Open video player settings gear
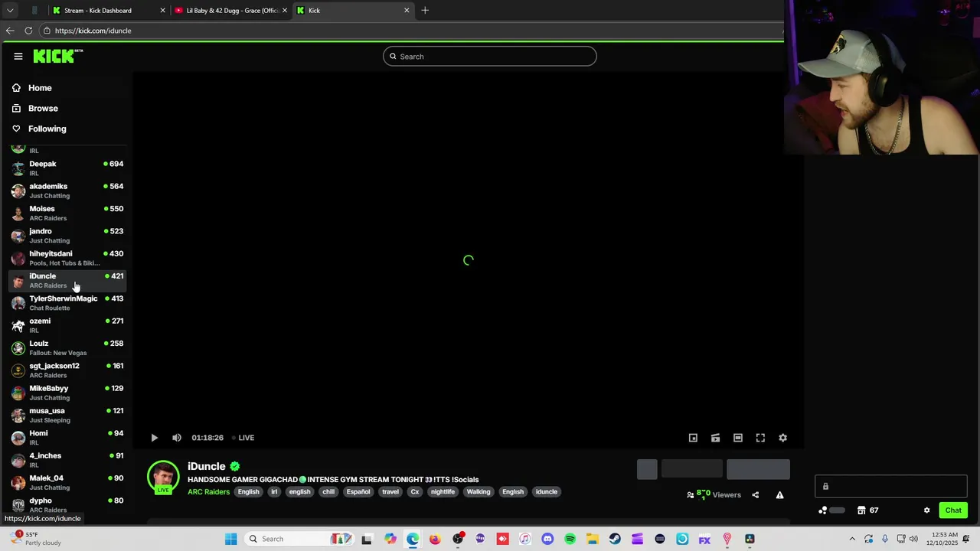 point(782,438)
